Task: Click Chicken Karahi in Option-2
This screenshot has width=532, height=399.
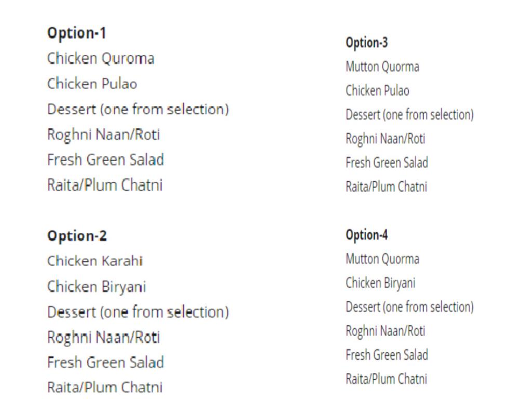Action: [x=96, y=261]
